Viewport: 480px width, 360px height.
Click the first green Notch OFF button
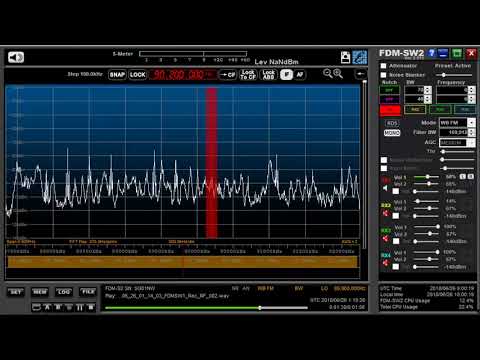pos(389,90)
